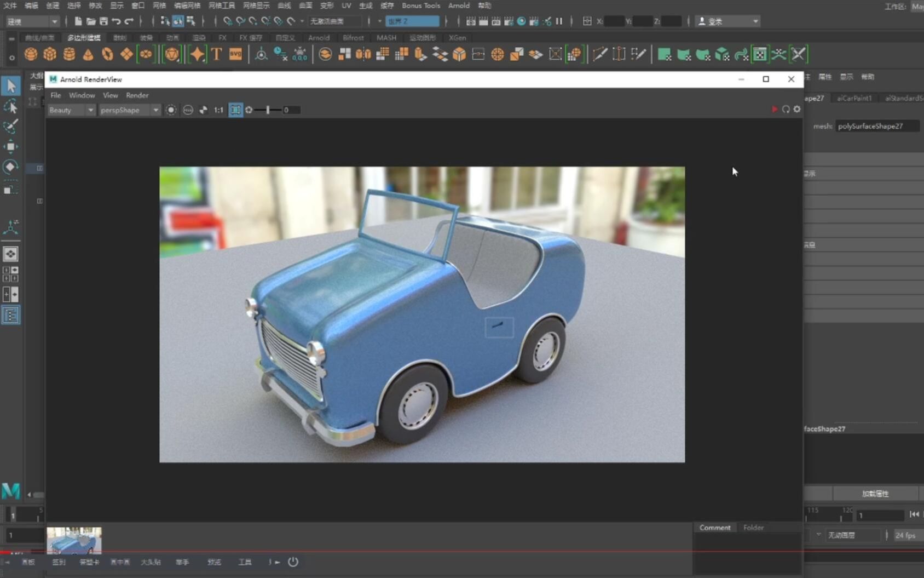Toggle the crop region button in RenderView
924x578 pixels.
click(x=235, y=110)
